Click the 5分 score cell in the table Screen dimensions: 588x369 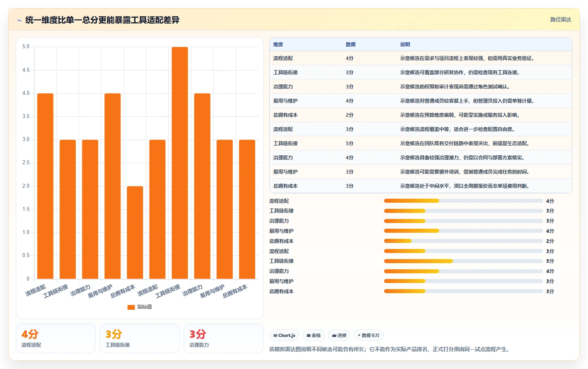(x=350, y=144)
